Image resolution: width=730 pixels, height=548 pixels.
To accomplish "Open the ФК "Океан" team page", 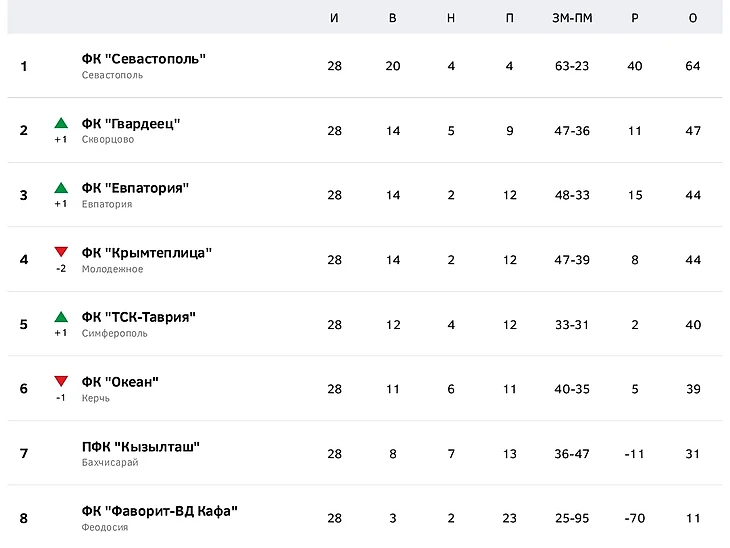I will point(121,382).
